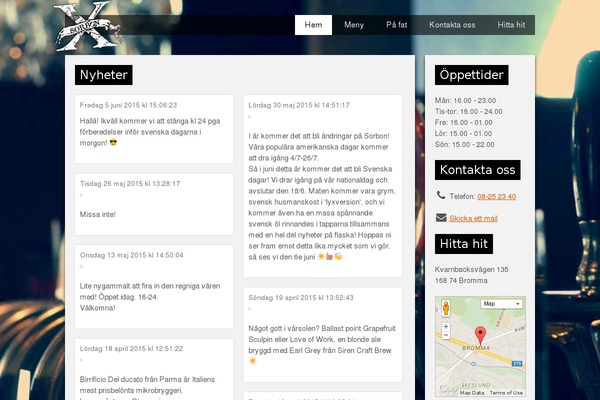
Task: Click the sun emoji in the 19 april post
Action: [253, 361]
